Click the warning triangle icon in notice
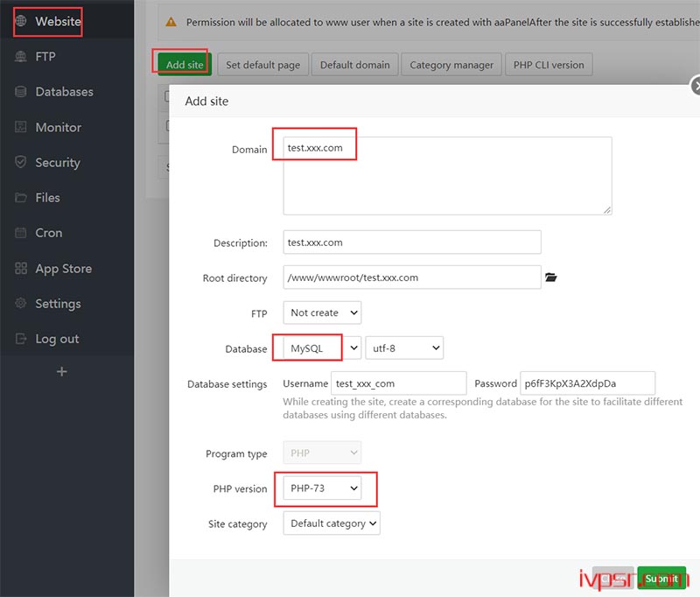The height and width of the screenshot is (597, 700). (x=171, y=22)
